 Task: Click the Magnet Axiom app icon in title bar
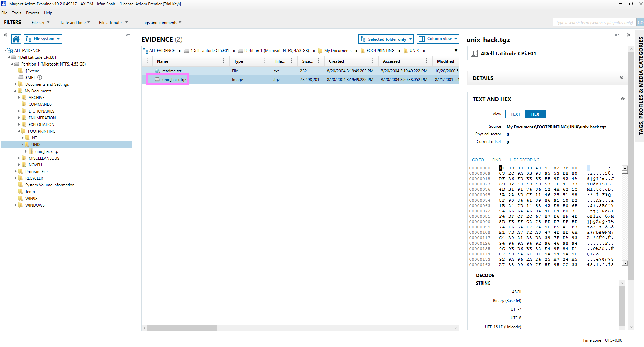4,4
